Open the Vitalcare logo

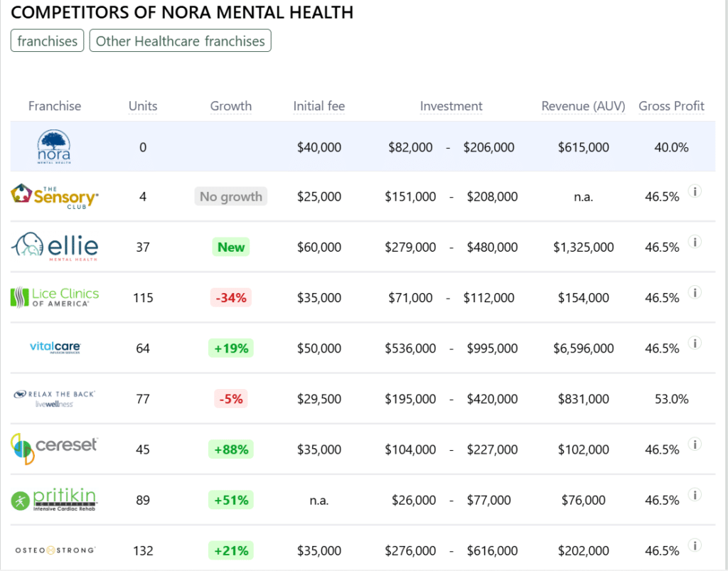tap(55, 348)
